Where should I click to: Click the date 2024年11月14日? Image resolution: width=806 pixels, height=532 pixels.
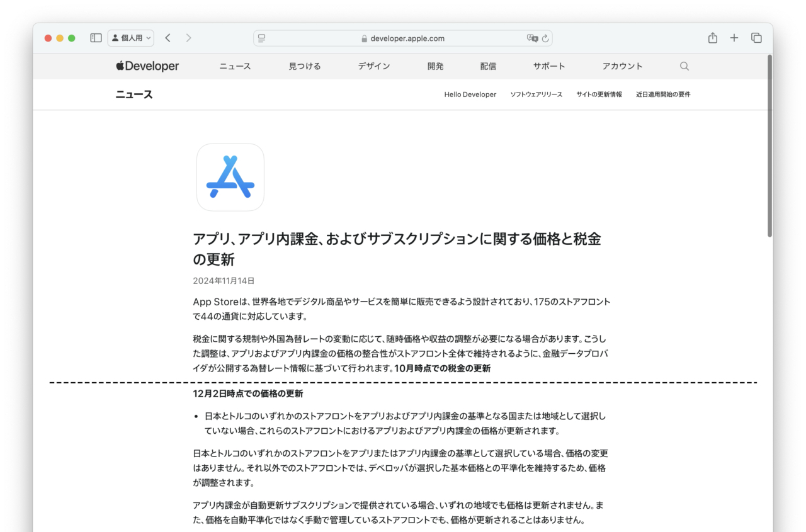[x=224, y=281]
